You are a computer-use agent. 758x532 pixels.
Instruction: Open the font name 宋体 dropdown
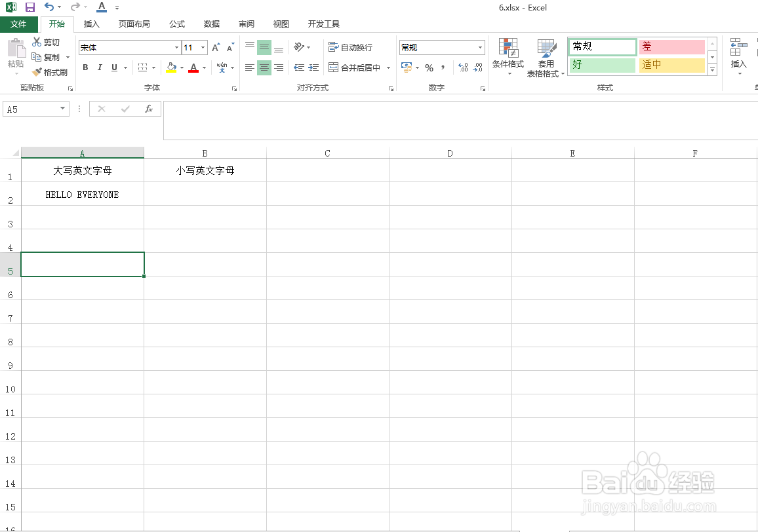(x=176, y=47)
